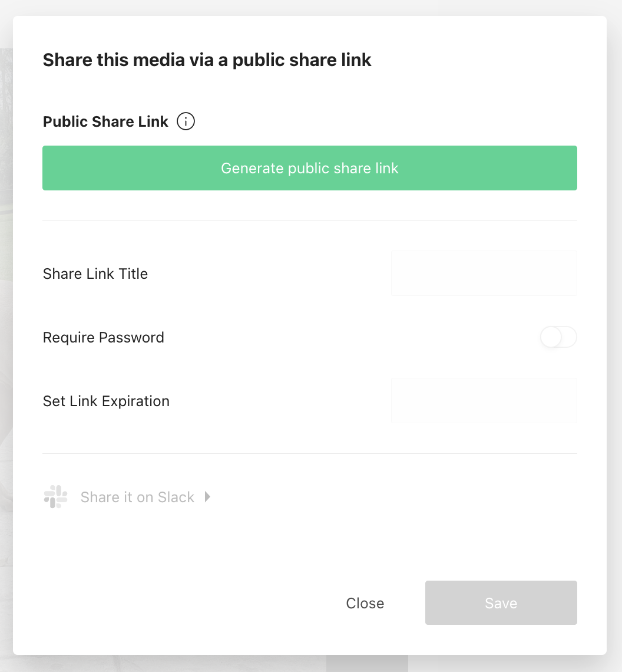The image size is (622, 672).
Task: Click the Slack logo icon
Action: [x=55, y=497]
